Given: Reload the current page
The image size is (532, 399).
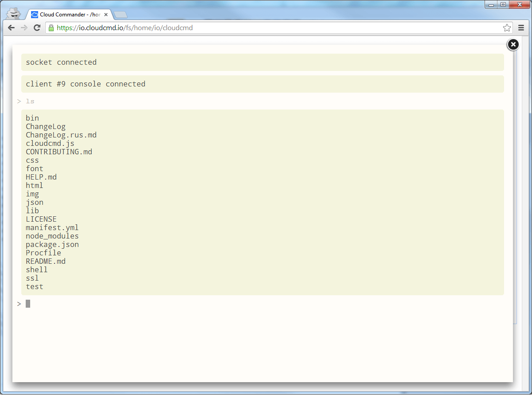Looking at the screenshot, I should pyautogui.click(x=37, y=28).
